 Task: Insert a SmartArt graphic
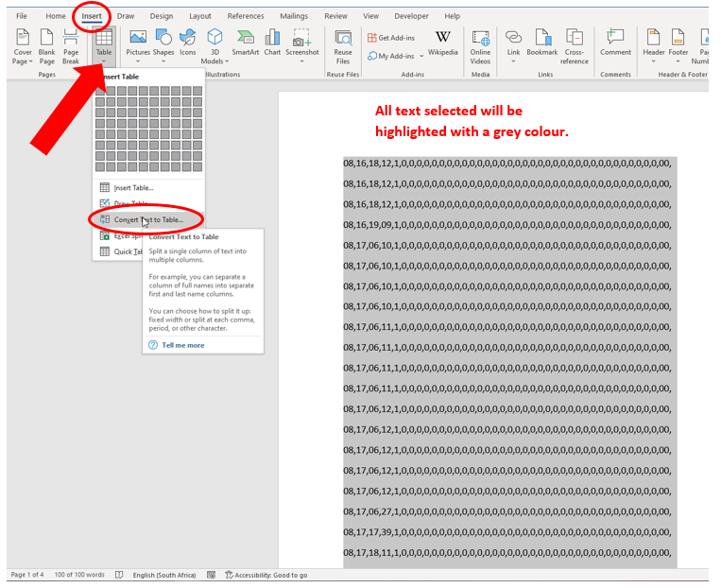246,43
